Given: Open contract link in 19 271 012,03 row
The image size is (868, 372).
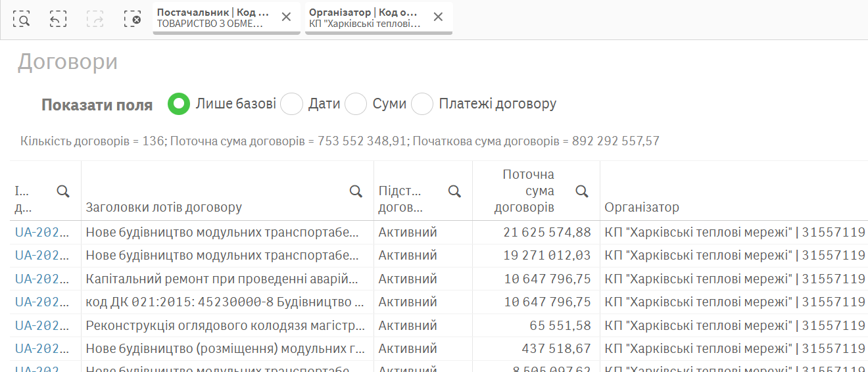Looking at the screenshot, I should 42,255.
